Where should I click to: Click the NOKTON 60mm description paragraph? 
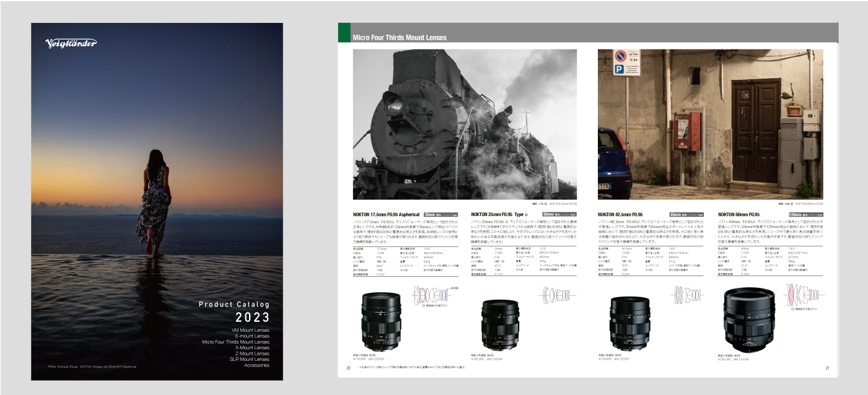[771, 232]
